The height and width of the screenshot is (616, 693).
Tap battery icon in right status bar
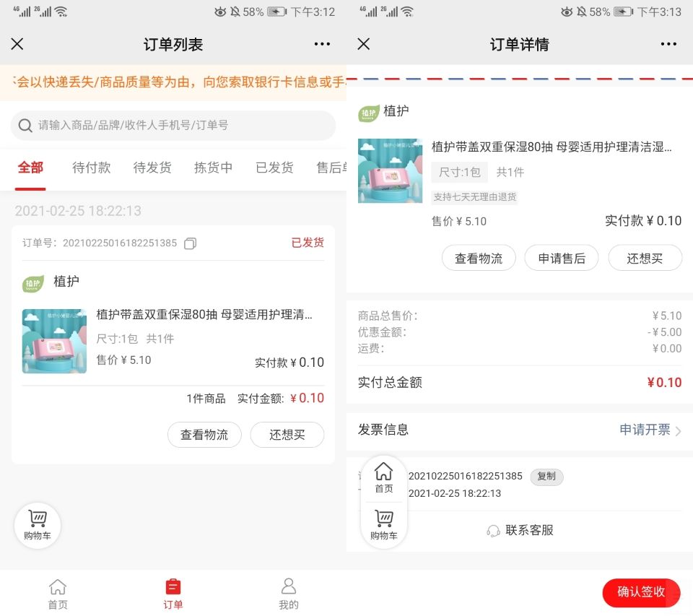(x=623, y=12)
